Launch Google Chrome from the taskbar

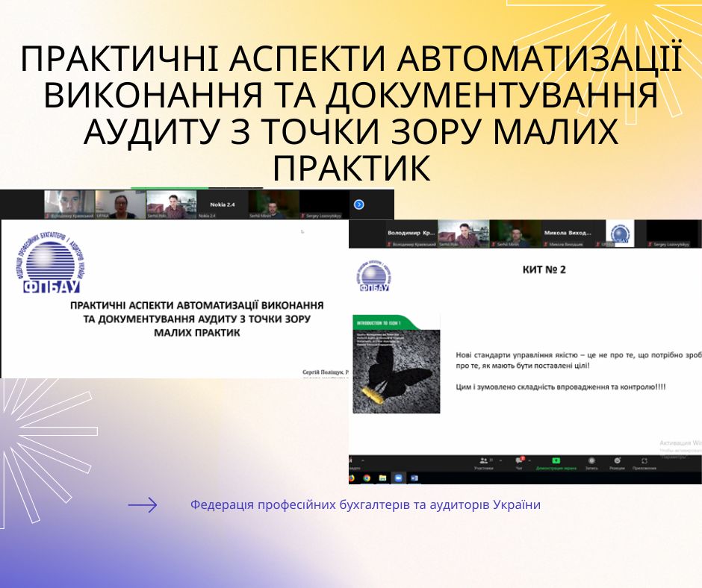click(367, 478)
